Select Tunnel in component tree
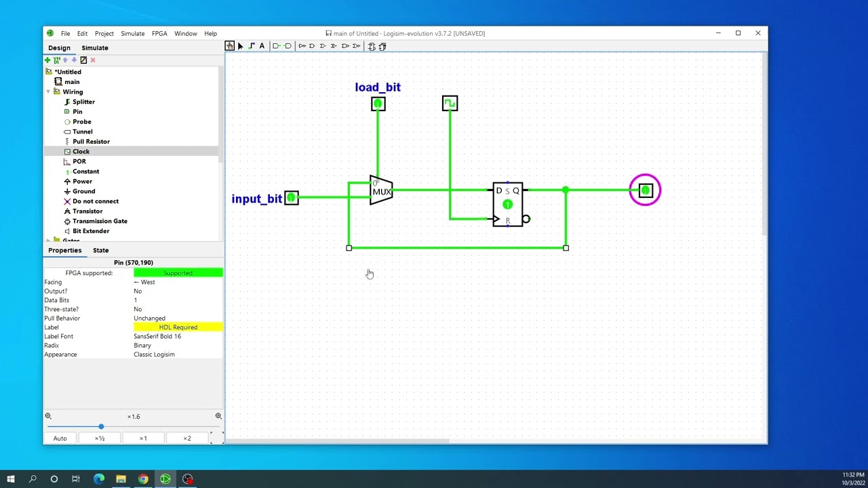 click(82, 131)
